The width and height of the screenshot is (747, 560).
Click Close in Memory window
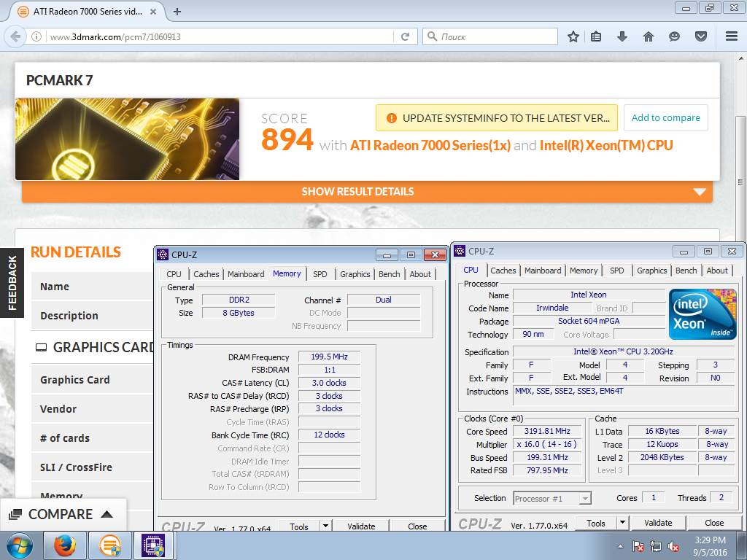point(417,526)
